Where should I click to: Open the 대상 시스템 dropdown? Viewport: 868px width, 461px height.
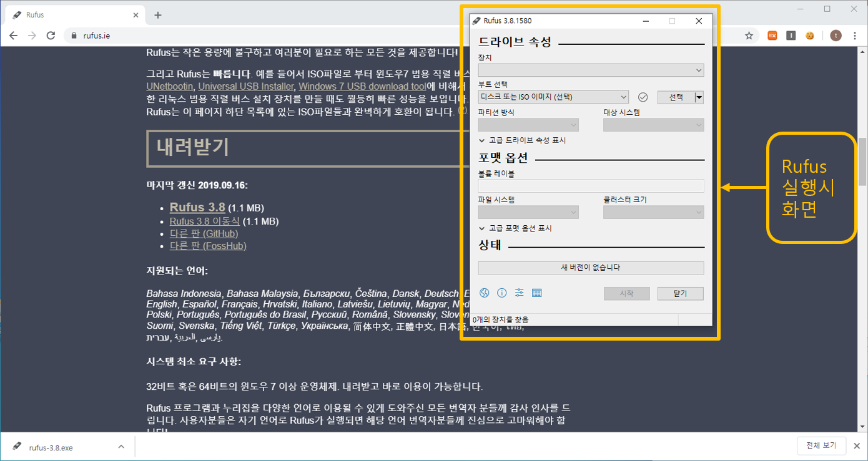tap(654, 125)
